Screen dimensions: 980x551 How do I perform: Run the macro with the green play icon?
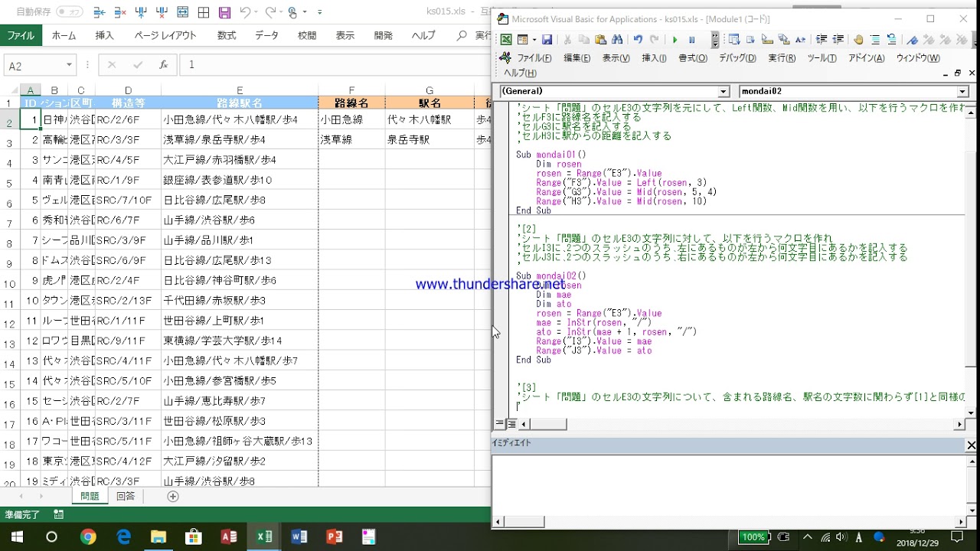675,40
